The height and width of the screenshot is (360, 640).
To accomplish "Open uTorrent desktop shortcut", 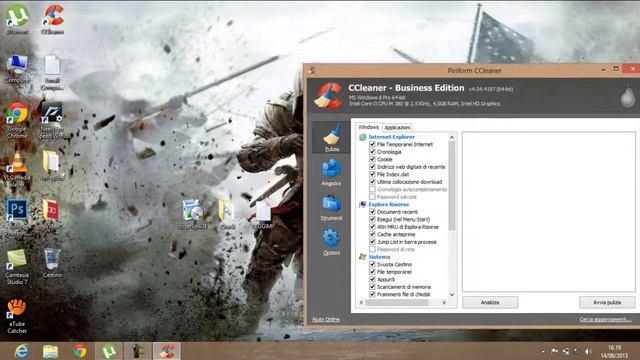I will coord(17,19).
